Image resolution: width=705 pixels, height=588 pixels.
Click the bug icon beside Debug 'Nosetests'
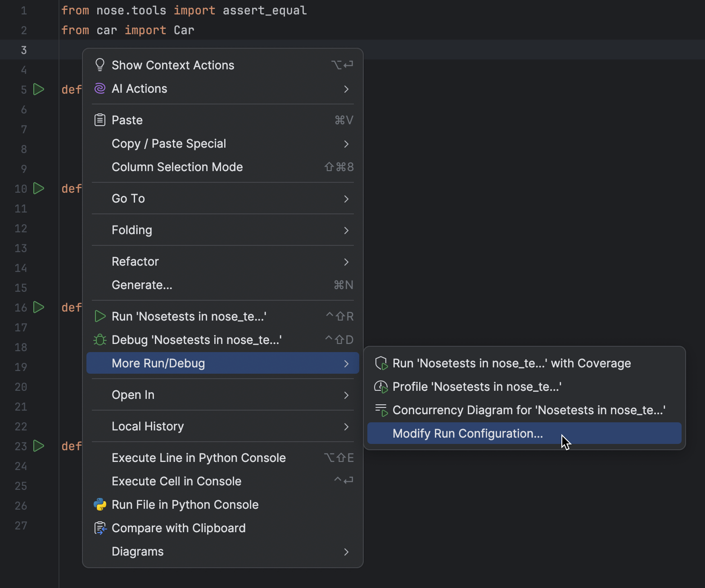pos(99,339)
